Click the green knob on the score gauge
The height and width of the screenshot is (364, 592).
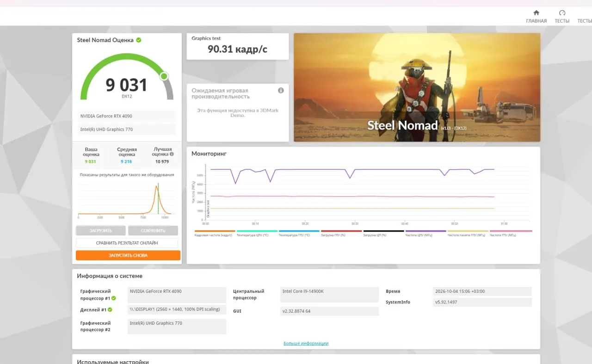point(164,76)
